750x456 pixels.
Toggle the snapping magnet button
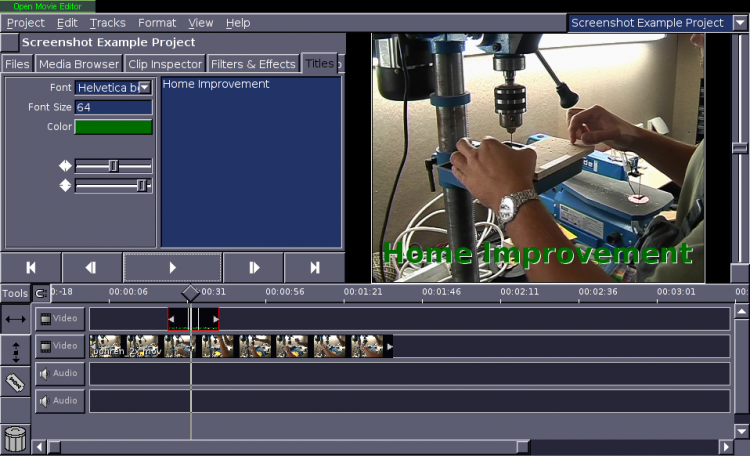click(x=41, y=293)
